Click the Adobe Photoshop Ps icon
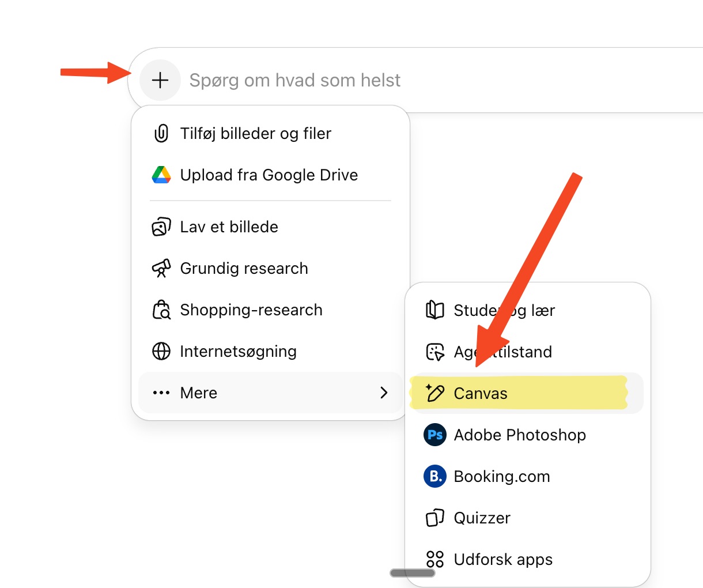This screenshot has width=703, height=588. coord(435,435)
